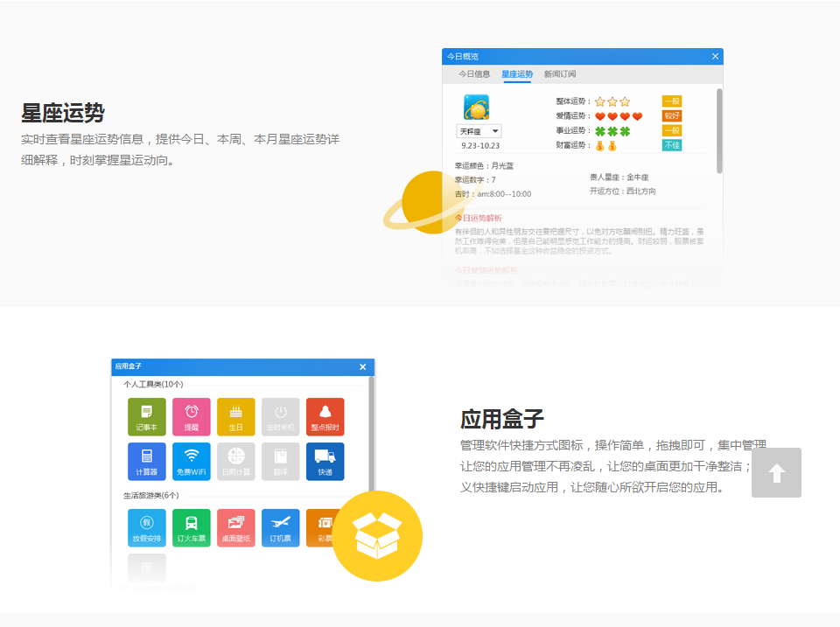Open the 免费WiFi tile
Image resolution: width=840 pixels, height=627 pixels.
pos(192,461)
